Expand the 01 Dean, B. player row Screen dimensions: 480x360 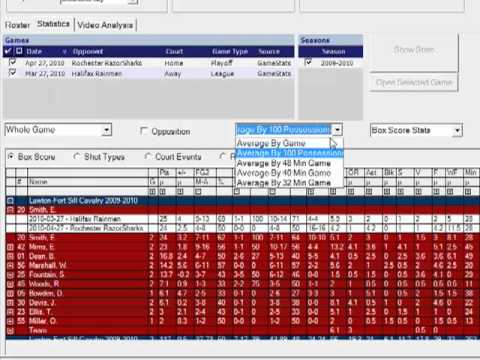pos(10,256)
